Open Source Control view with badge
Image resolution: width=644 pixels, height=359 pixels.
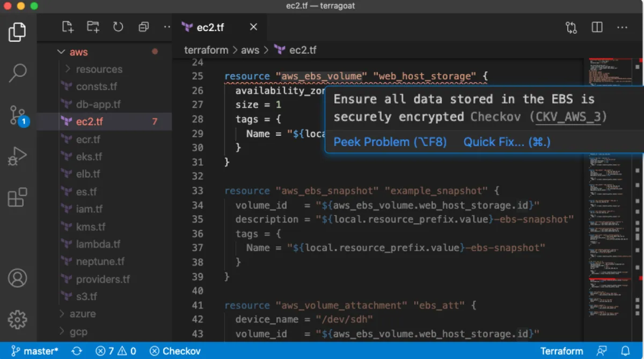pos(17,115)
